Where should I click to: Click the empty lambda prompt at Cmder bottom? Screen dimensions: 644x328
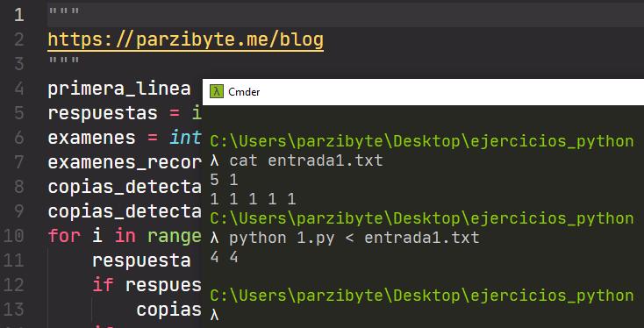pos(214,315)
